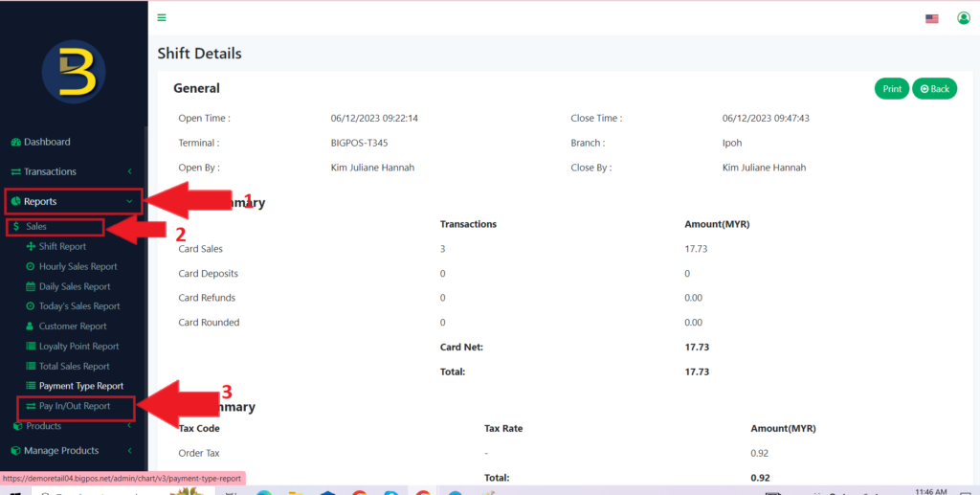Click the BigPOS logo
The height and width of the screenshot is (495, 980).
tap(74, 72)
